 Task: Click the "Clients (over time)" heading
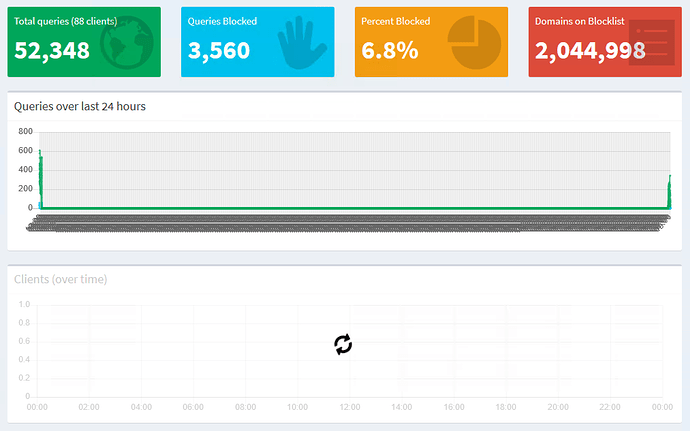click(x=61, y=279)
